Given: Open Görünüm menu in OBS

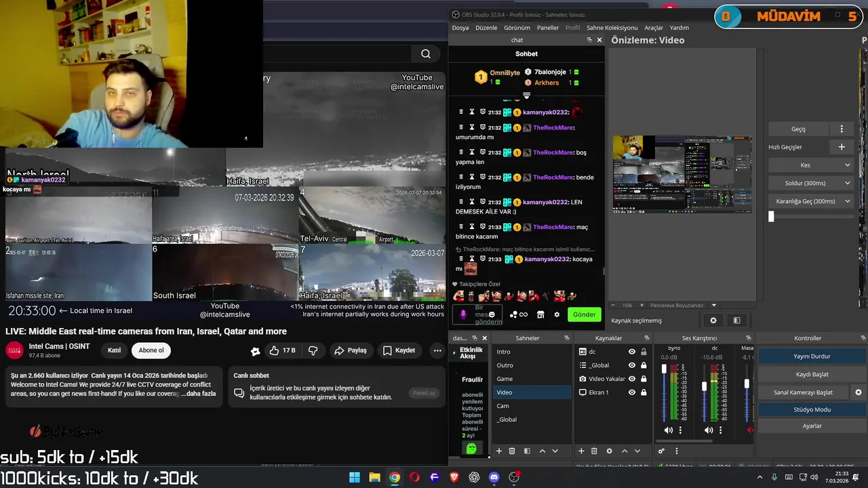Looking at the screenshot, I should pos(517,28).
